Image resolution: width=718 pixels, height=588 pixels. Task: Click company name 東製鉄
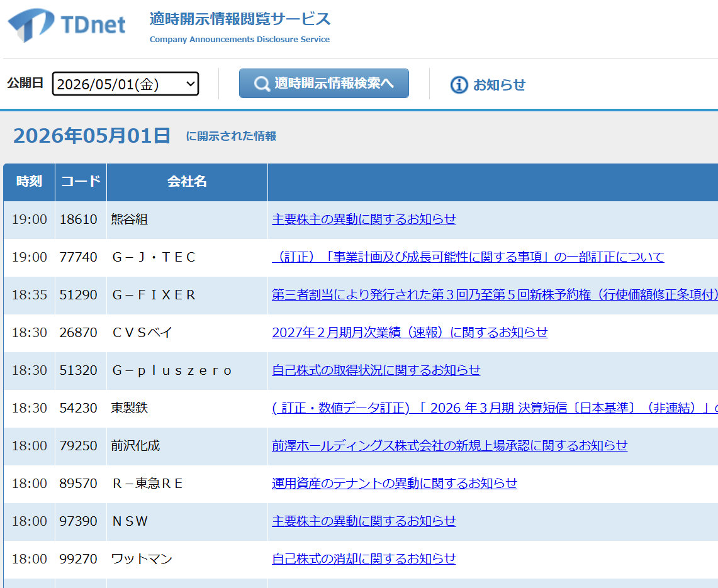click(129, 408)
